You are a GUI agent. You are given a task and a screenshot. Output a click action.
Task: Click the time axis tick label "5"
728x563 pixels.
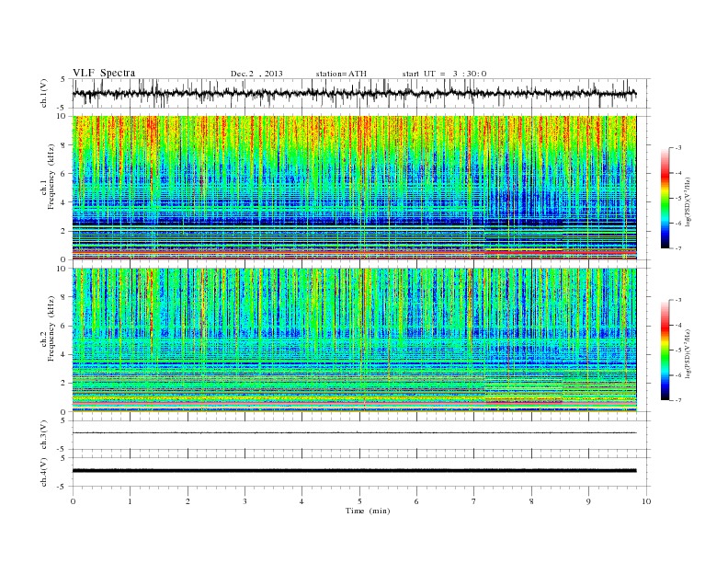pyautogui.click(x=359, y=501)
